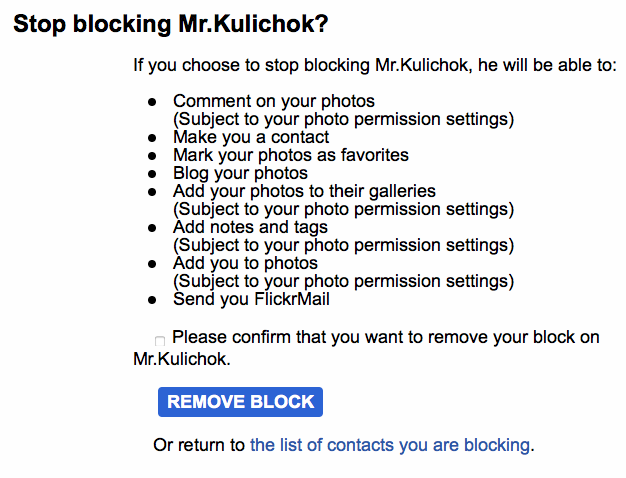The width and height of the screenshot is (626, 478).
Task: Click permission note under 'Comment on your photos'
Action: (343, 119)
